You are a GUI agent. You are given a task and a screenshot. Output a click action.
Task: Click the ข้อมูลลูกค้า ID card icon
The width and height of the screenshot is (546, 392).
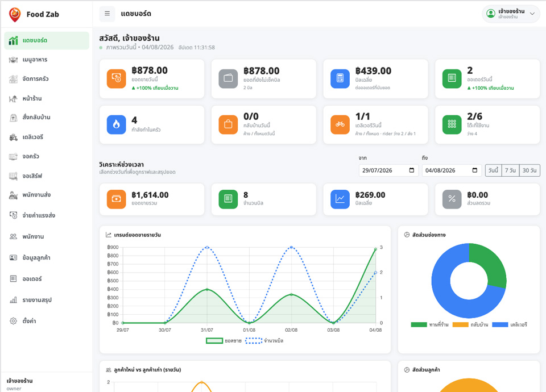coord(13,258)
